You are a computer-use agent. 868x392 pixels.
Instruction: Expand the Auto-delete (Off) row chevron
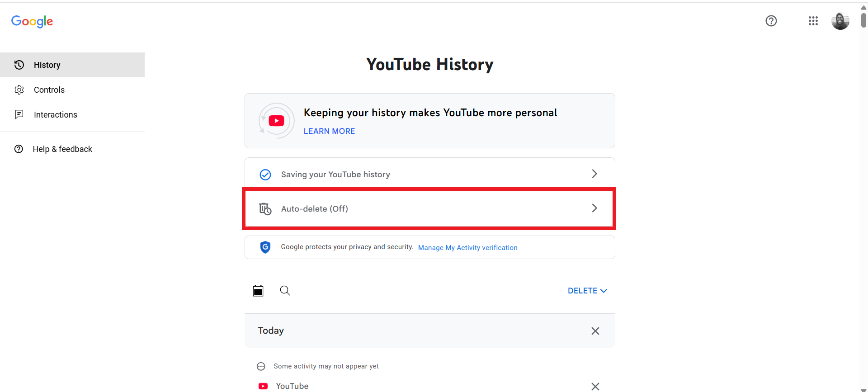tap(594, 208)
